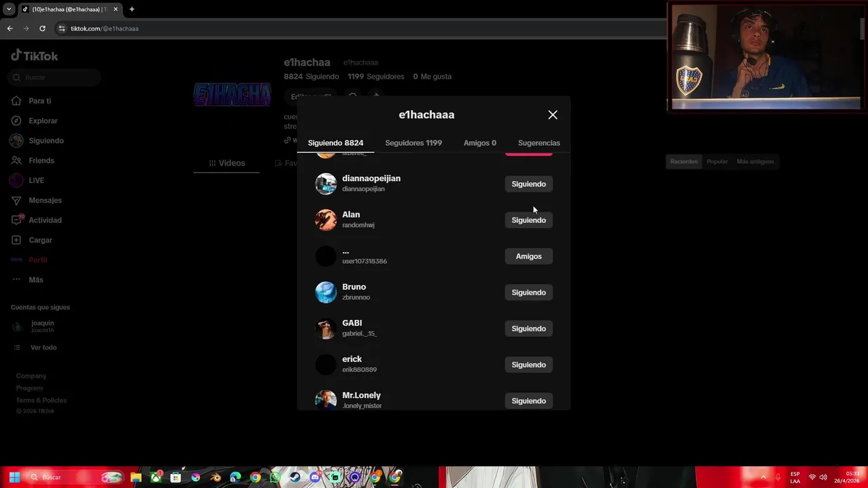Open the Wi-Fi network tray icon
Viewport: 868px width, 488px height.
[812, 477]
